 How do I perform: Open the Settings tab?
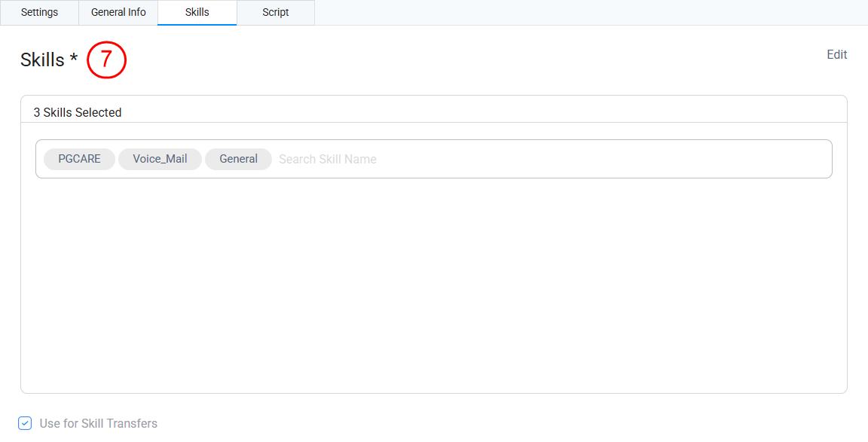tap(39, 13)
